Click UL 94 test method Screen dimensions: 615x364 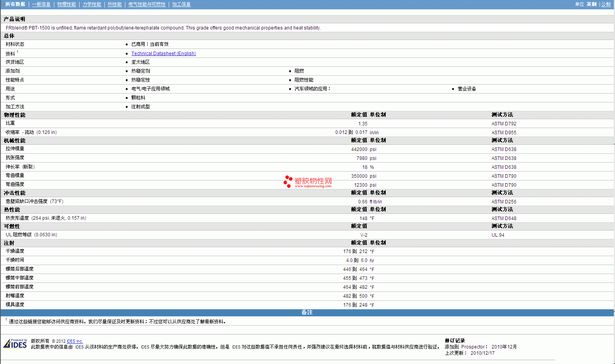pos(498,235)
